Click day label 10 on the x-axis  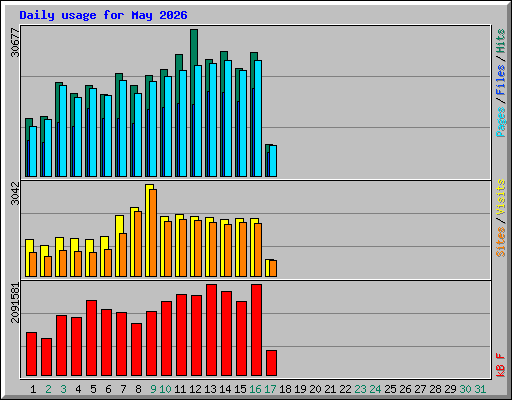(x=165, y=389)
